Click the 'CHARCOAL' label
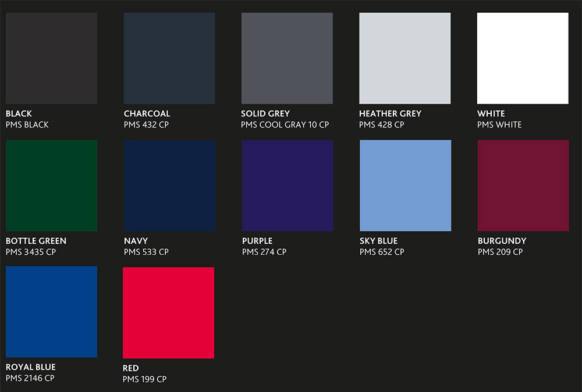This screenshot has height=392, width=582. pyautogui.click(x=147, y=113)
